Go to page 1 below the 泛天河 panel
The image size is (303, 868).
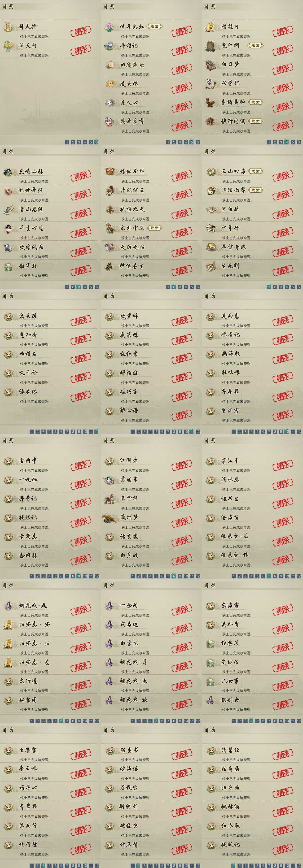pos(67,142)
